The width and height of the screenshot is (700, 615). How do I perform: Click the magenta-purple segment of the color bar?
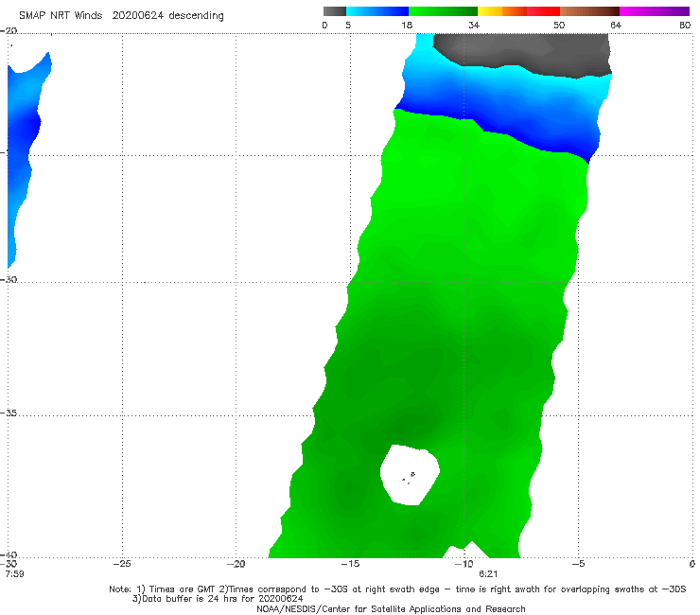[655, 11]
